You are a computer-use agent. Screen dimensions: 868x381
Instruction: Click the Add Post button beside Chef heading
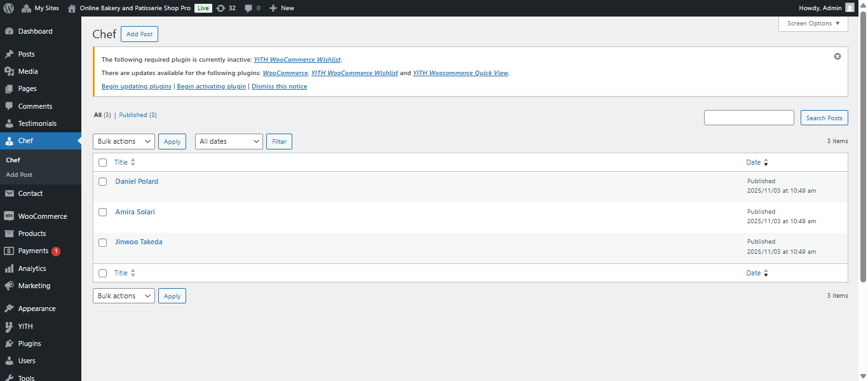click(139, 34)
